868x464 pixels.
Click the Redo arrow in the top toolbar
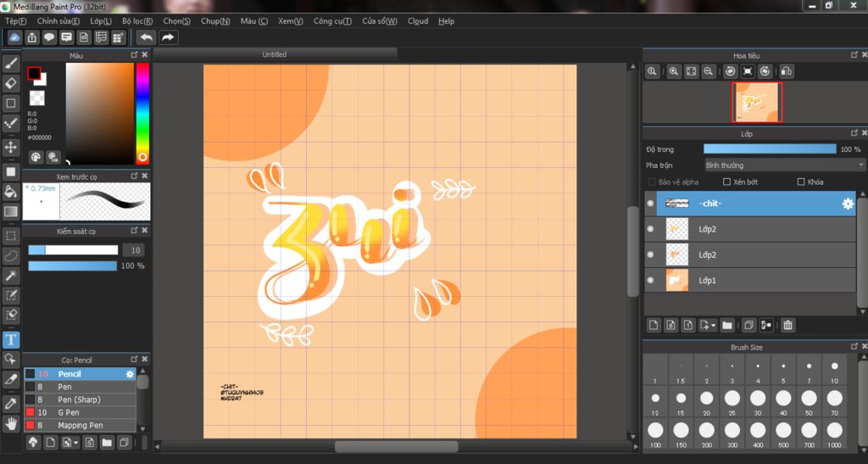pos(168,37)
